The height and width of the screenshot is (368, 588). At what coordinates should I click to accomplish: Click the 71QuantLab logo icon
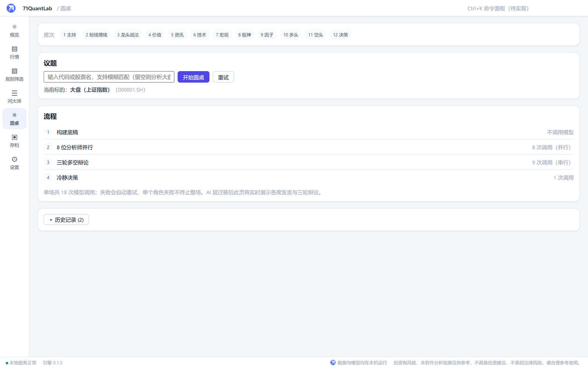(11, 8)
